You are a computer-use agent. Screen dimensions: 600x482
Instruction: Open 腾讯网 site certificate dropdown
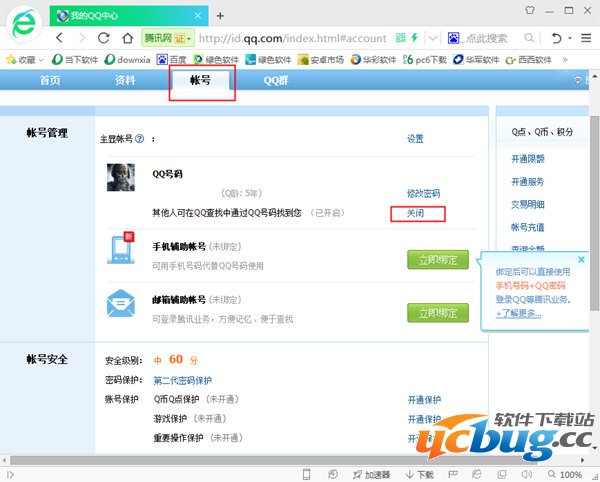click(x=168, y=38)
